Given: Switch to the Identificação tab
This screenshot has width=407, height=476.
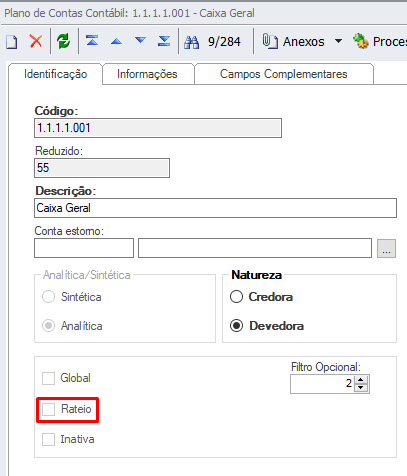Looking at the screenshot, I should (55, 74).
